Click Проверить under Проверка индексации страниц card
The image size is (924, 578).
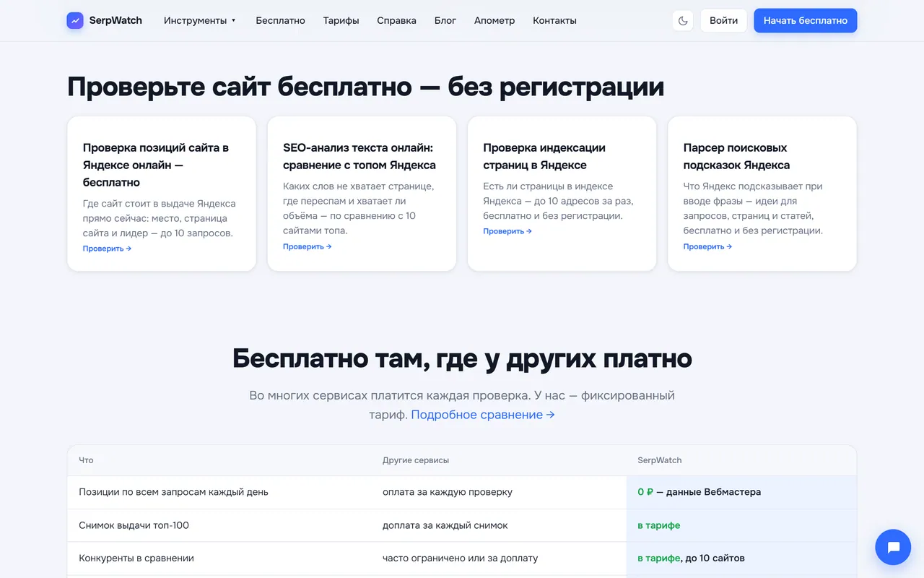point(507,231)
